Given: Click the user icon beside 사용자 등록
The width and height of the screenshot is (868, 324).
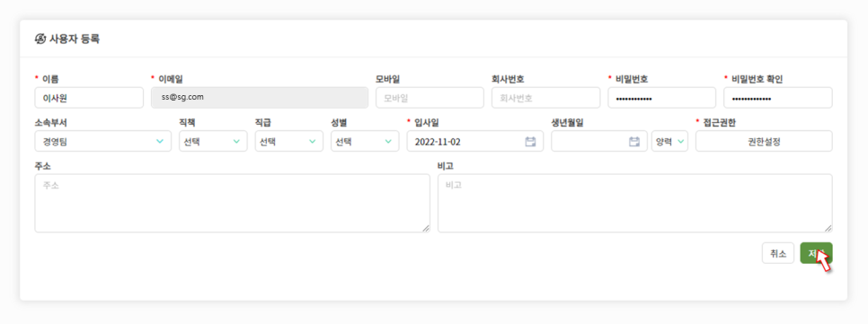Looking at the screenshot, I should [40, 39].
